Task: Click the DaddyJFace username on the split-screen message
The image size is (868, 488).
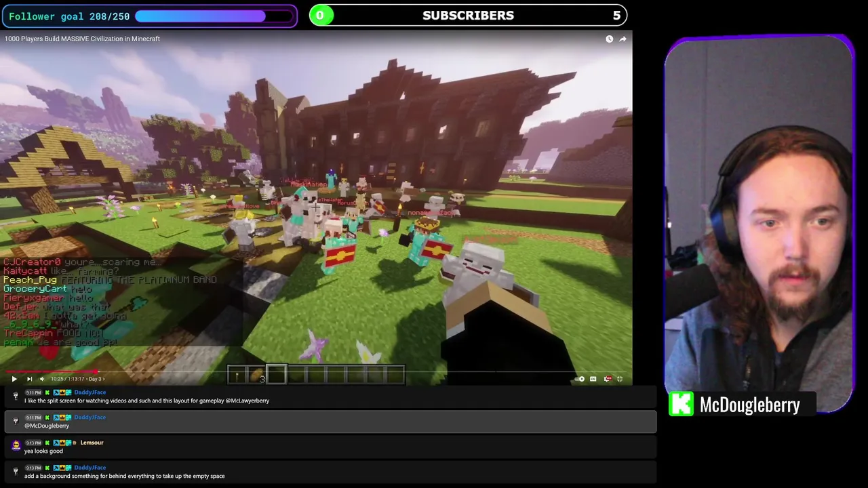Action: [x=90, y=392]
